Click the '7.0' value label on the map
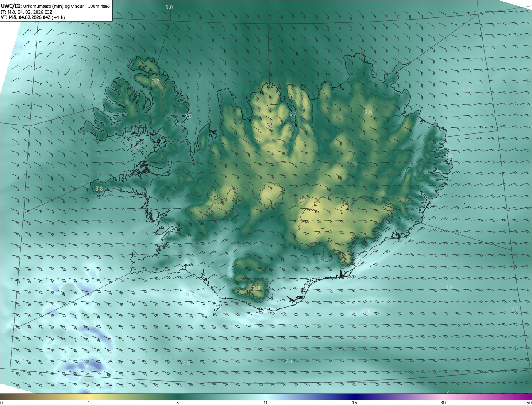 (188, 116)
